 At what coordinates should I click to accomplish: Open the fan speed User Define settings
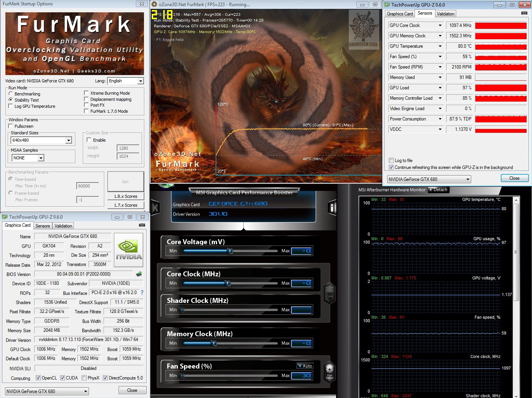click(330, 371)
